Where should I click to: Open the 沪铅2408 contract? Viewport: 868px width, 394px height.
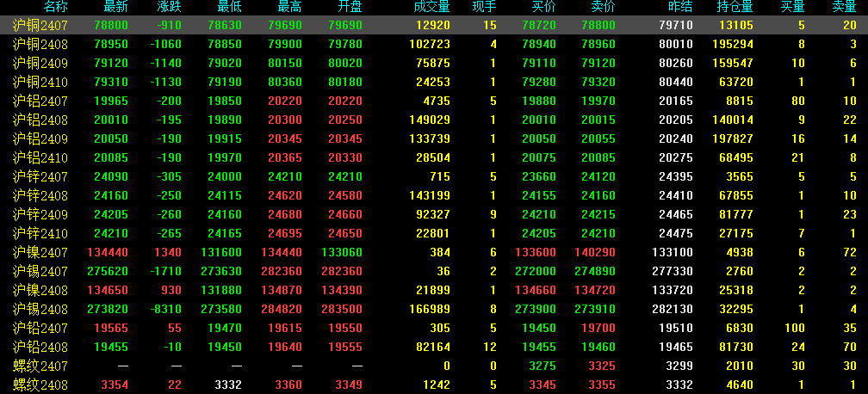[40, 347]
